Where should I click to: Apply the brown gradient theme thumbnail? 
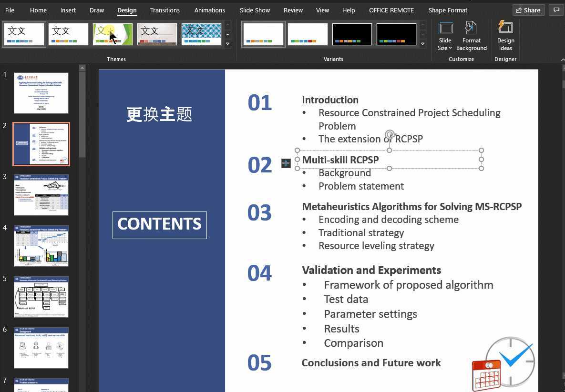click(157, 34)
